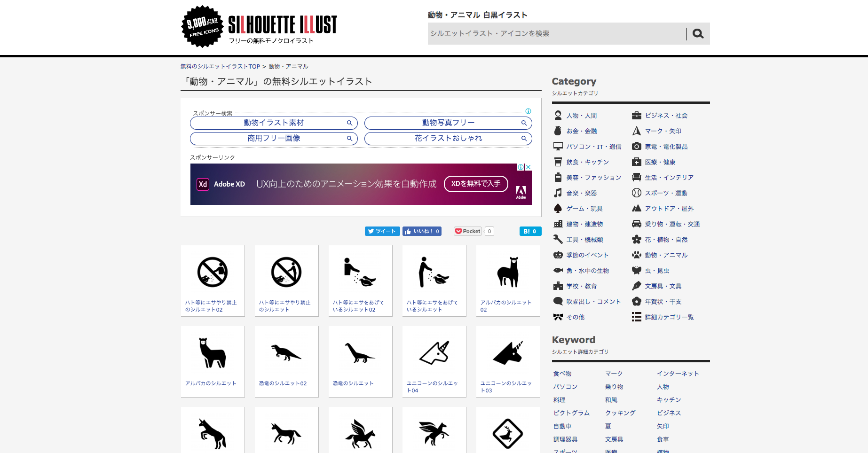Click the building icon beside 建物・建造物
This screenshot has height=453, width=868.
pos(558,224)
